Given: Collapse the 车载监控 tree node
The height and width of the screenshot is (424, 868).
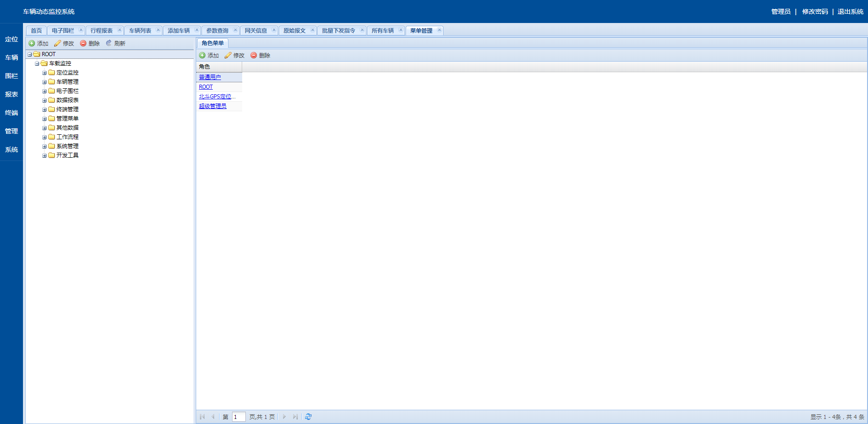Looking at the screenshot, I should (x=37, y=63).
